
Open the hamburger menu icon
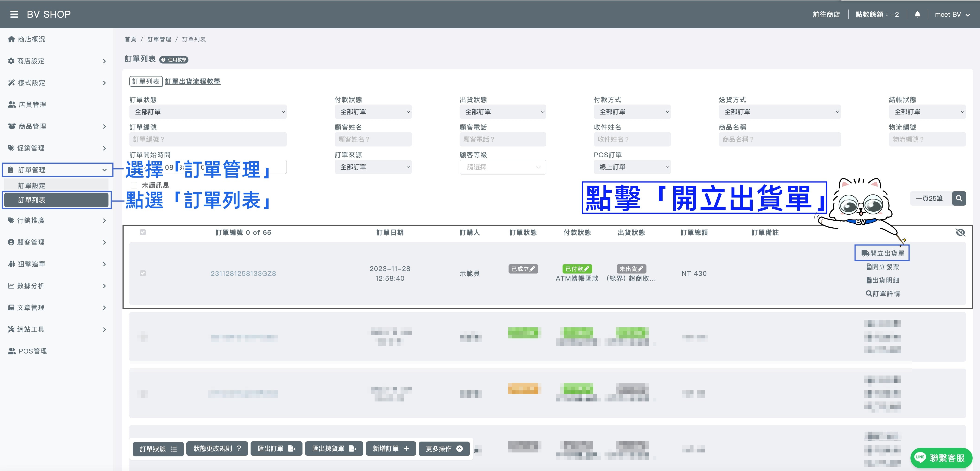point(14,14)
